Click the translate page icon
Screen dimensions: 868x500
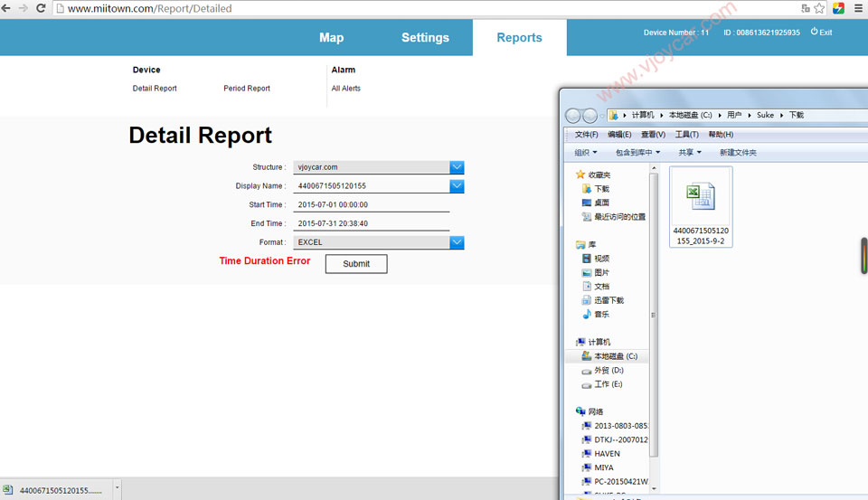click(804, 8)
